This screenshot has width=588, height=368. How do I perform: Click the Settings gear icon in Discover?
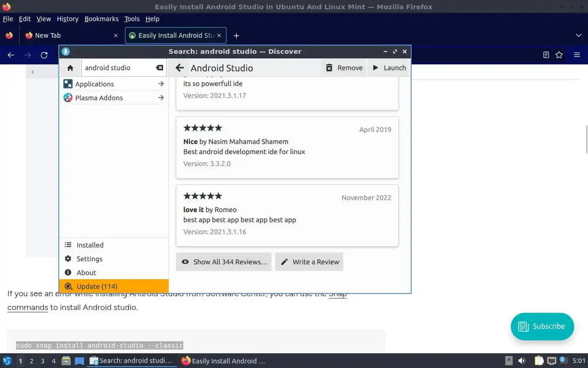tap(68, 259)
